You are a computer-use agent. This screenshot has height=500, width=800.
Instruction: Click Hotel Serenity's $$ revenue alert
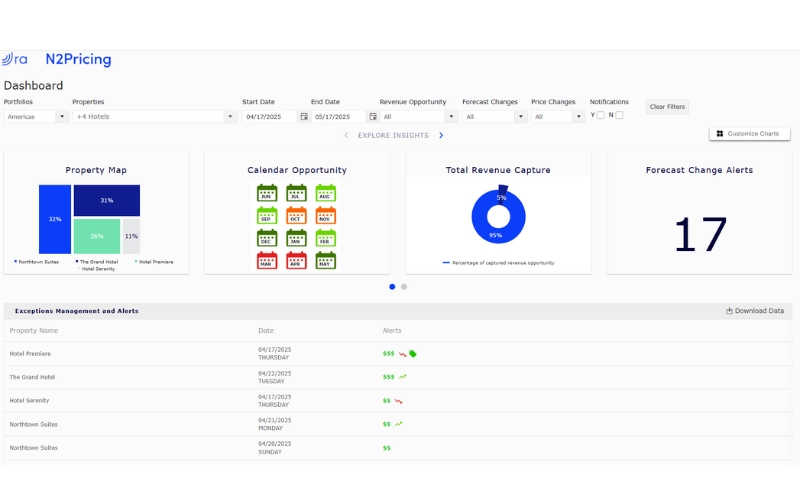[387, 401]
